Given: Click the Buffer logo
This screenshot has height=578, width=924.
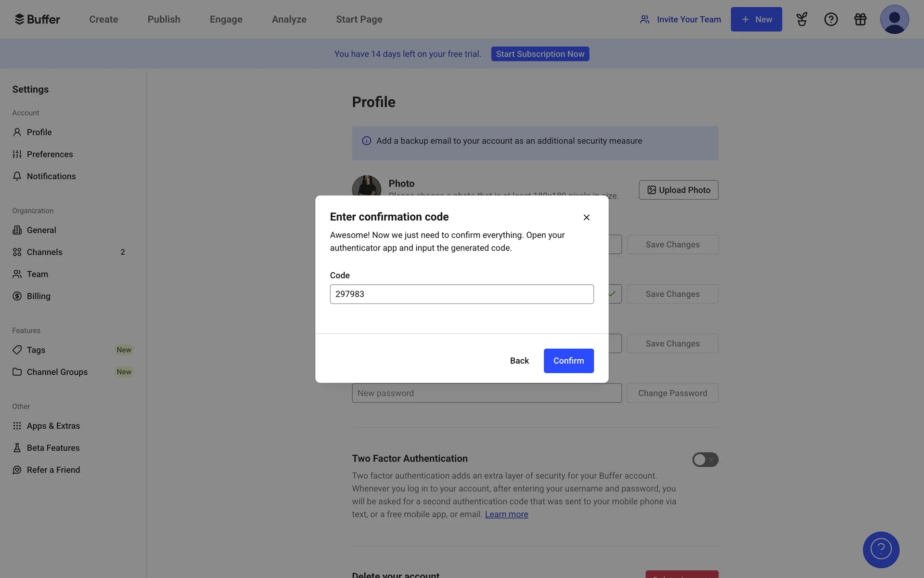Looking at the screenshot, I should click(x=38, y=19).
